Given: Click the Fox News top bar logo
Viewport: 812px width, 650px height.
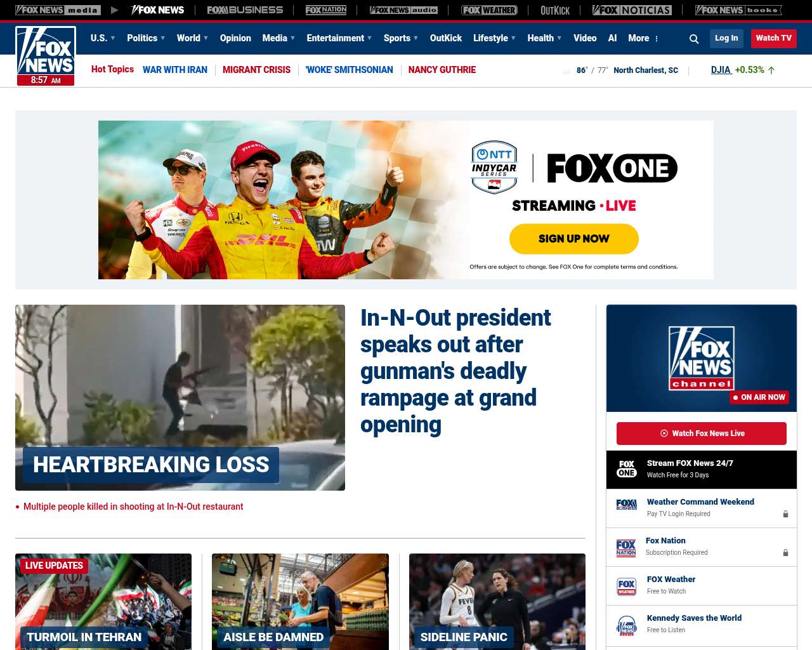Looking at the screenshot, I should (x=157, y=10).
